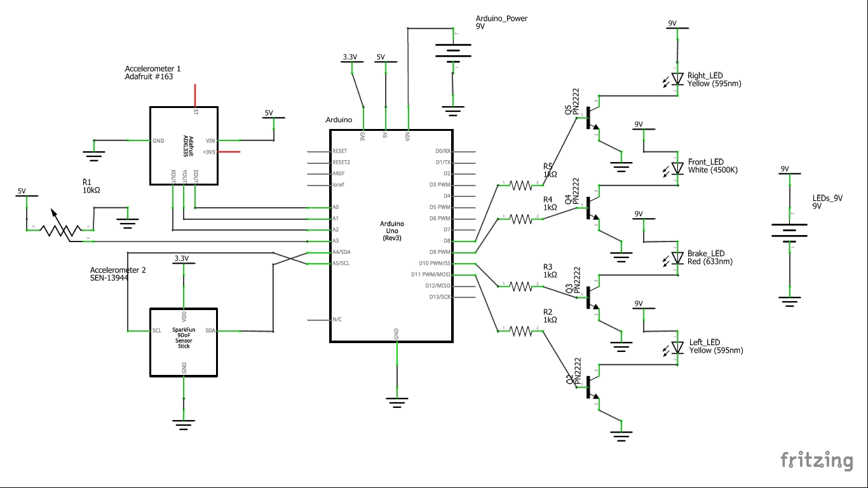Select the 'Accelerometer 1' label text
868x488 pixels.
tap(153, 69)
